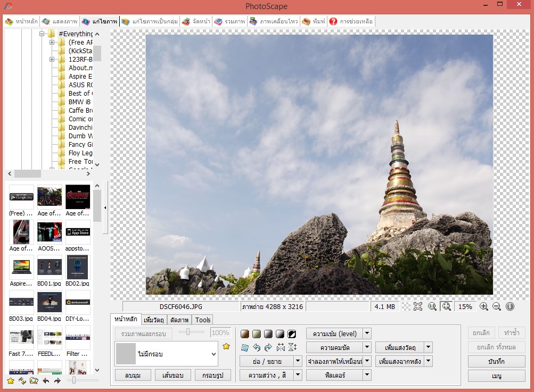
Task: Rotate image 90 degrees counterclockwise
Action: pyautogui.click(x=257, y=347)
